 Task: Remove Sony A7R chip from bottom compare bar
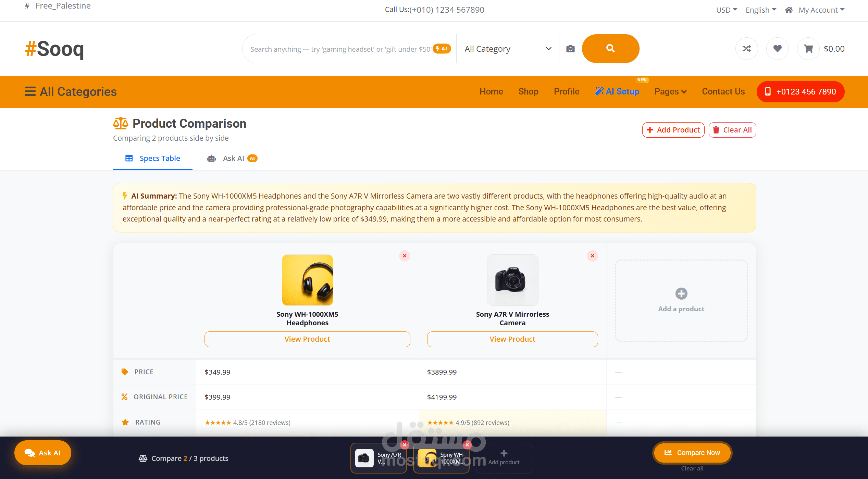coord(405,445)
